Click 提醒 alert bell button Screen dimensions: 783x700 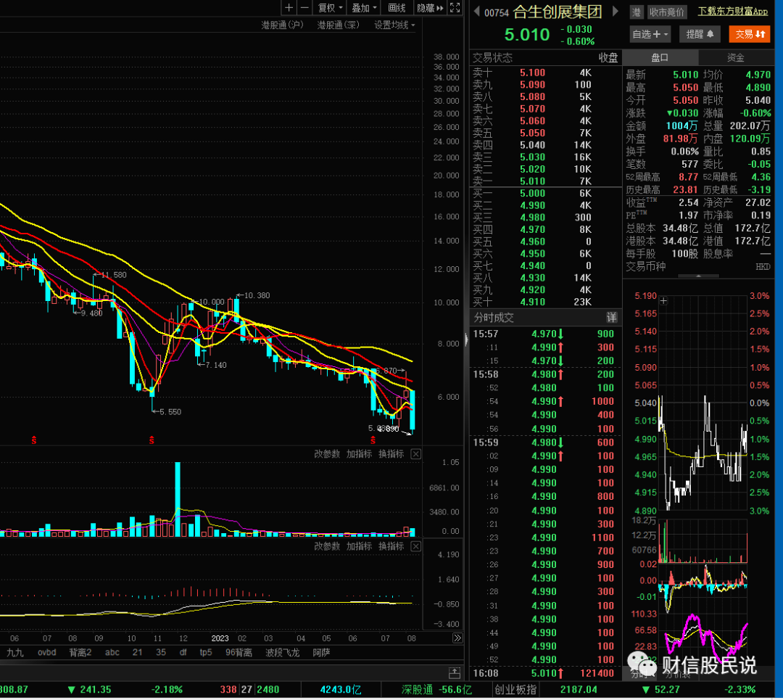pyautogui.click(x=700, y=34)
